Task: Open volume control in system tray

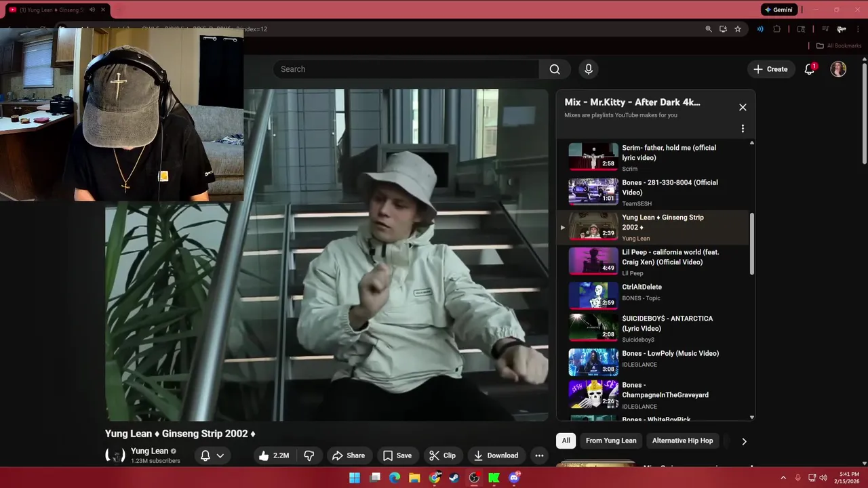Action: click(x=823, y=478)
